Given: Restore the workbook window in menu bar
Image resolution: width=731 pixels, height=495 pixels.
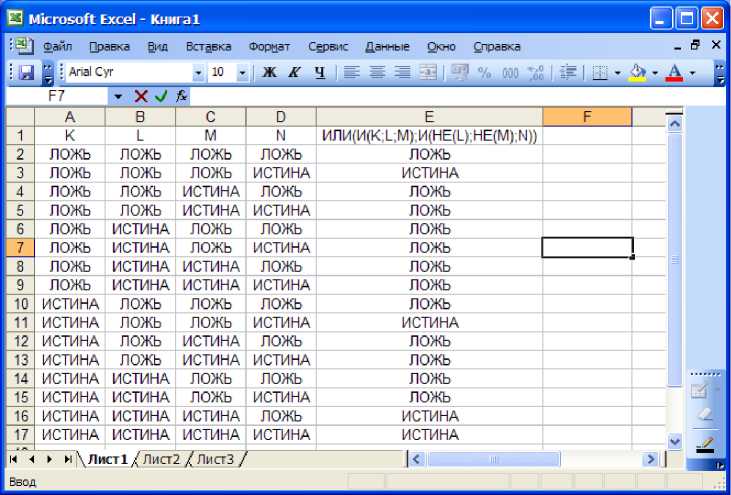Looking at the screenshot, I should click(696, 45).
